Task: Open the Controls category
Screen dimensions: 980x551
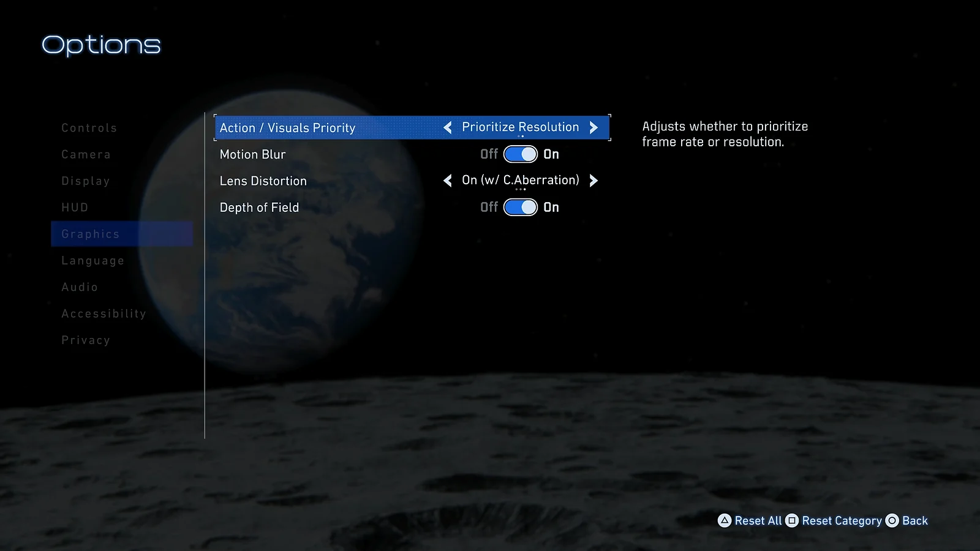Action: [x=89, y=128]
